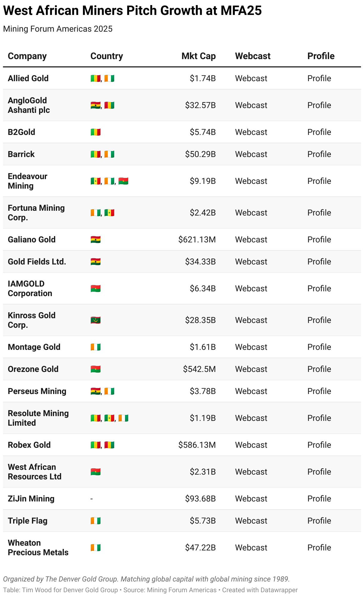Open the ZiJin Mining webcast link
Screen dimensions: 364x597
(x=251, y=499)
